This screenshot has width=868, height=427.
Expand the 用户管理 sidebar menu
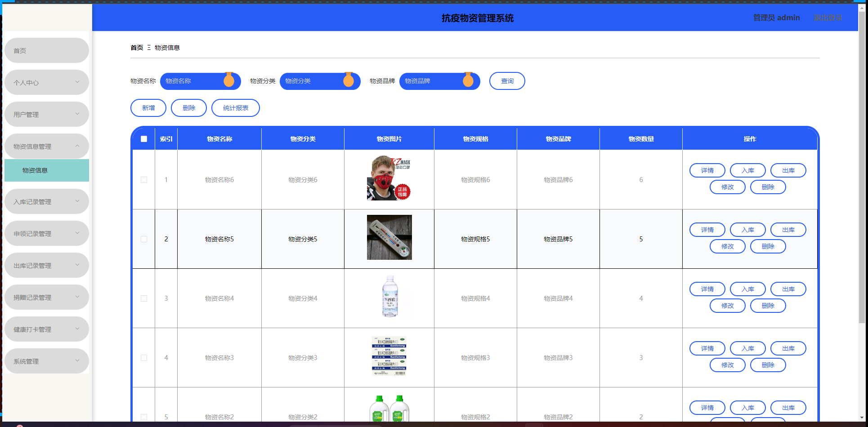(46, 115)
